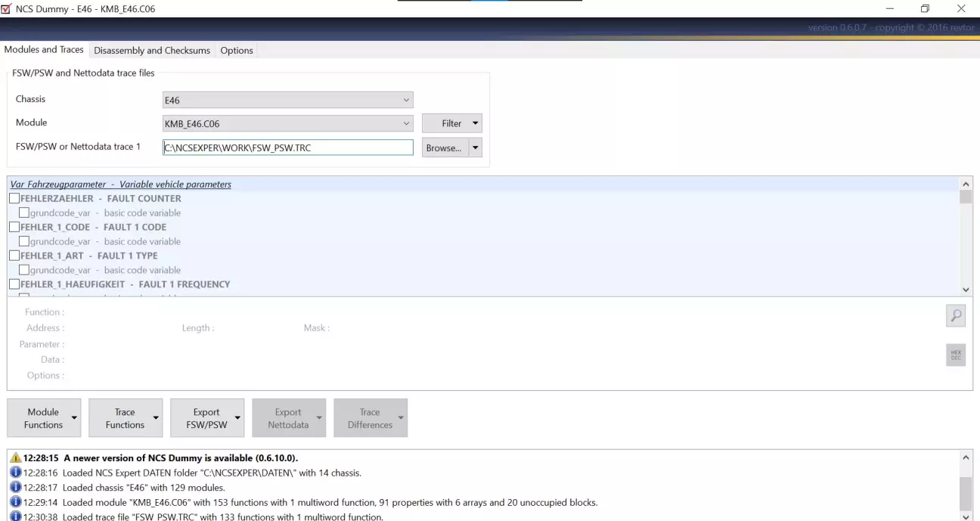Check grundcode_var under FEHLER_1_ART

[24, 270]
